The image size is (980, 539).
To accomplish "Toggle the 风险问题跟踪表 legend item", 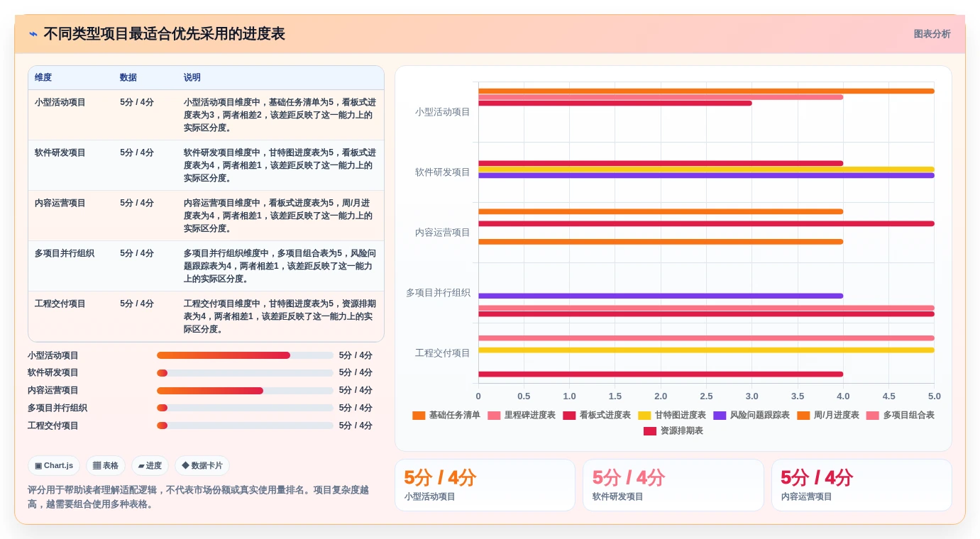I will point(751,415).
